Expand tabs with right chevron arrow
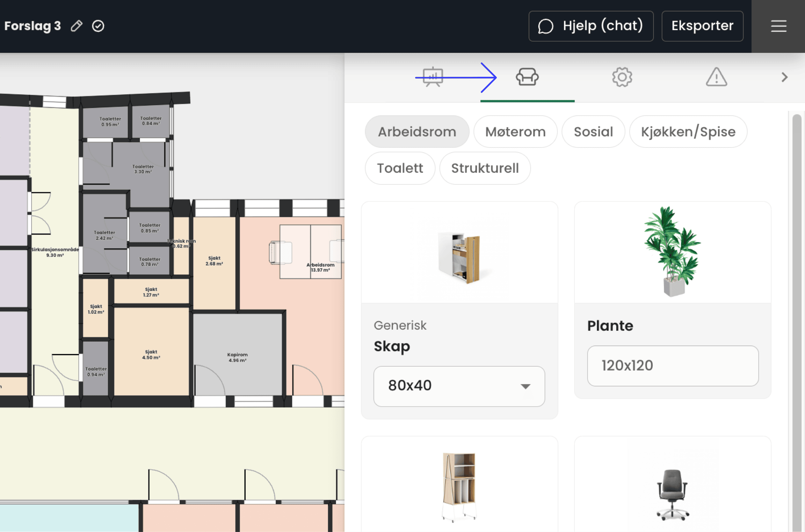 click(784, 77)
